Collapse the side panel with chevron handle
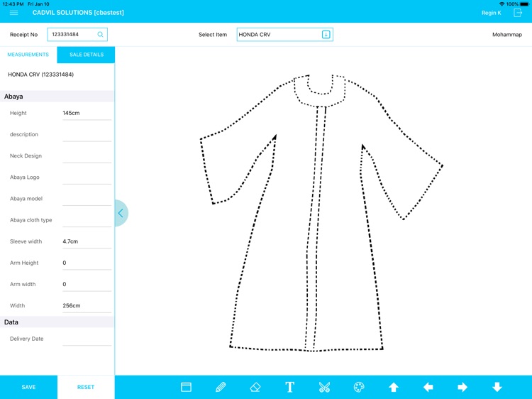Viewport: 532px width, 399px height. (121, 213)
